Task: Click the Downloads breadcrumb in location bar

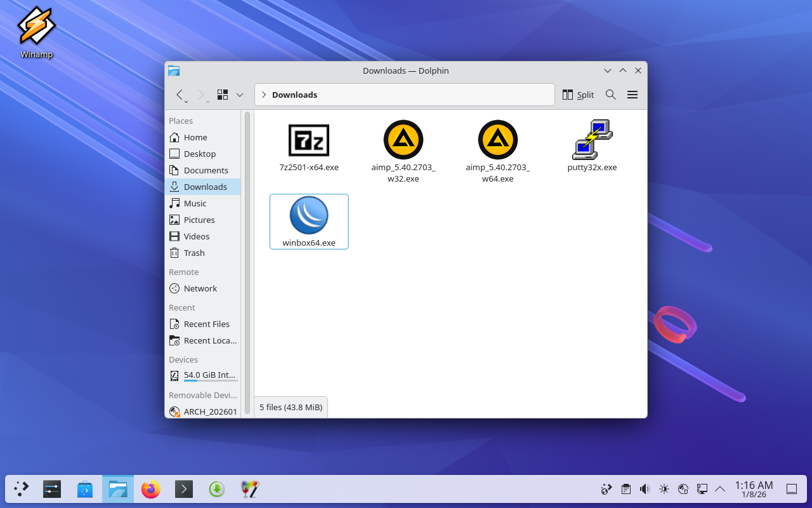Action: (294, 95)
